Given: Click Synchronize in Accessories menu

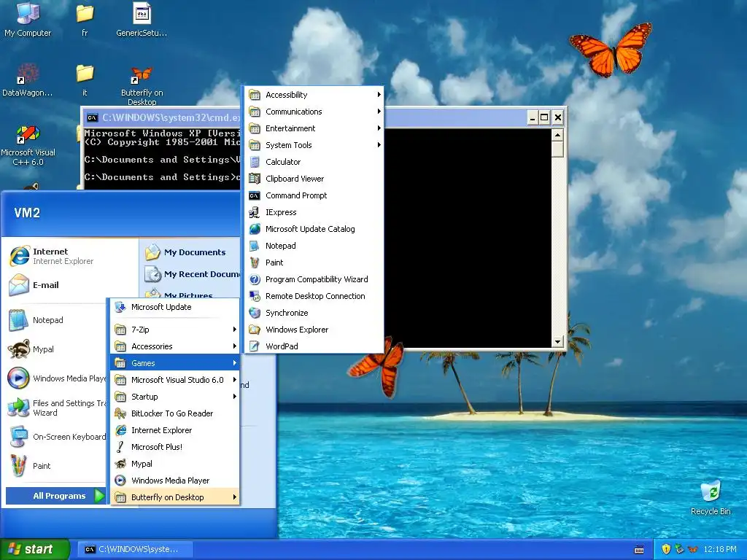Looking at the screenshot, I should pyautogui.click(x=314, y=313).
